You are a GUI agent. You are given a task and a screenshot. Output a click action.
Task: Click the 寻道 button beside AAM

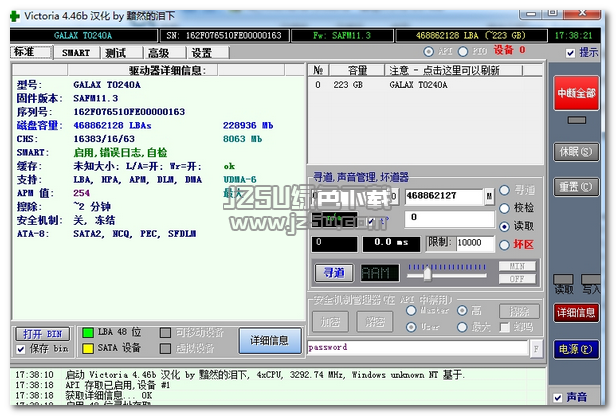coord(334,273)
